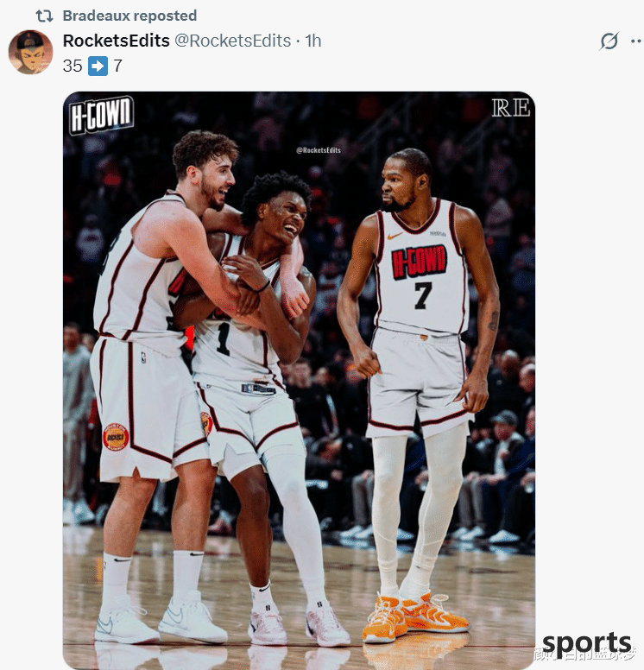Open the @RocketsEdits handle link
This screenshot has width=644, height=670.
point(232,41)
